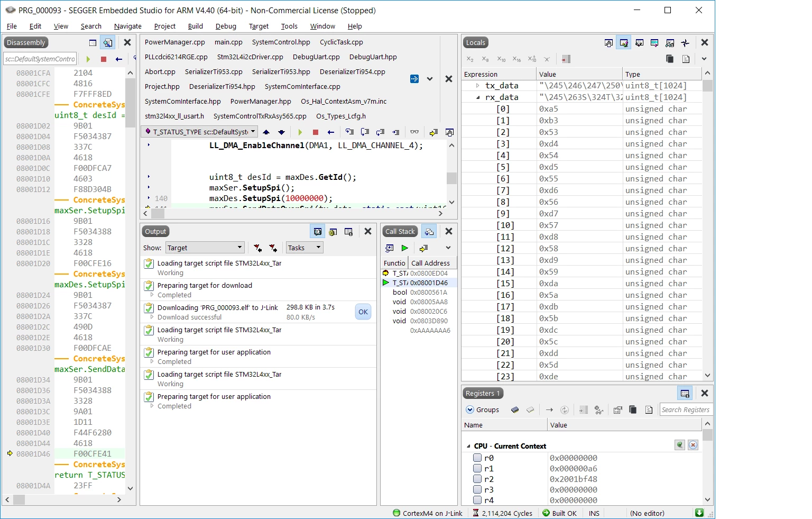812x519 pixels.
Task: Open the Groups dropdown in Registers
Action: (x=483, y=410)
